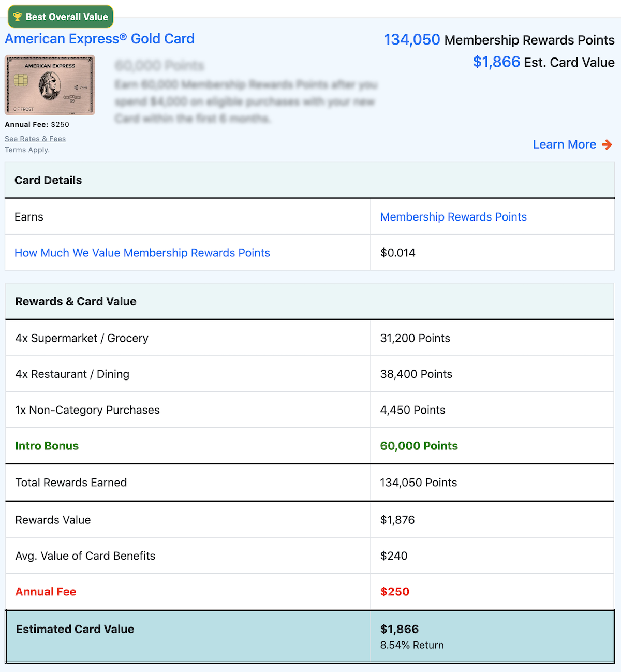
Task: Select the 134,050 Points total cell
Action: (x=419, y=483)
